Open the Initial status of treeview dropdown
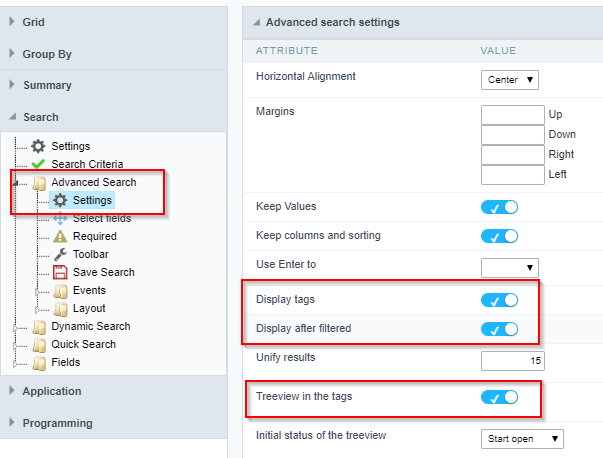This screenshot has height=458, width=603. [522, 438]
